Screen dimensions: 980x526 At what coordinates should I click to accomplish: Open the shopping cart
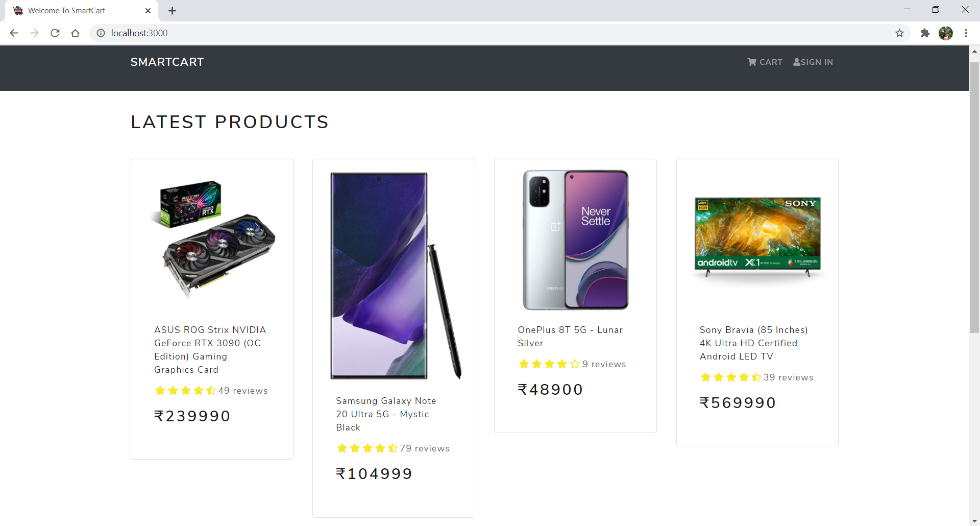(x=765, y=62)
